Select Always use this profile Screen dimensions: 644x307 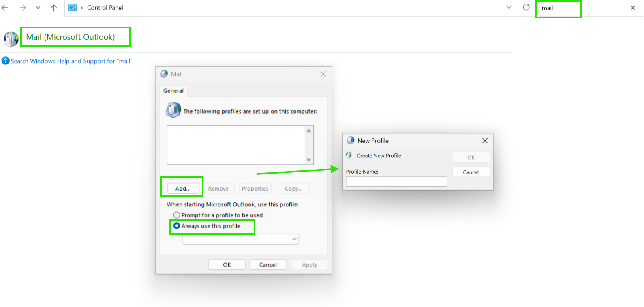click(207, 226)
